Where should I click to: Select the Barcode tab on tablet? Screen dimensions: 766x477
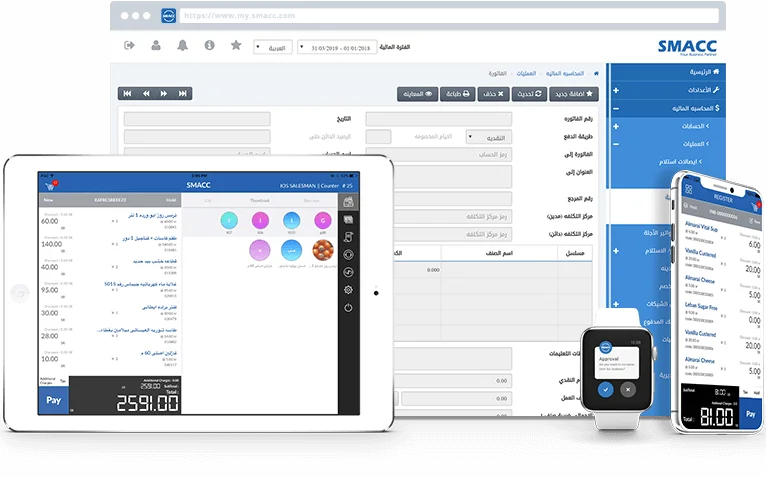(x=311, y=201)
